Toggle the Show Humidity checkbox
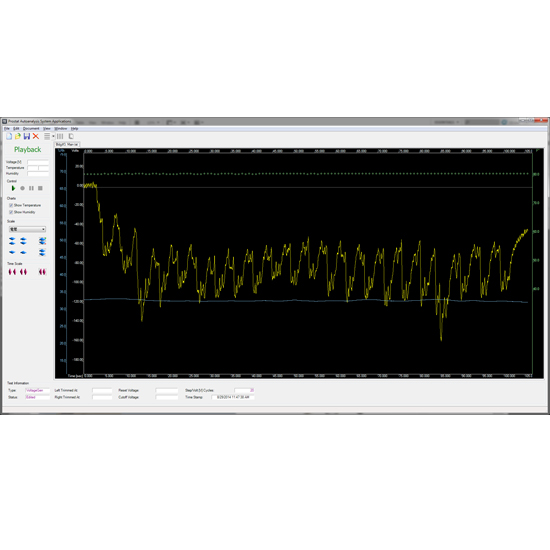Image resolution: width=550 pixels, height=550 pixels. (11, 212)
